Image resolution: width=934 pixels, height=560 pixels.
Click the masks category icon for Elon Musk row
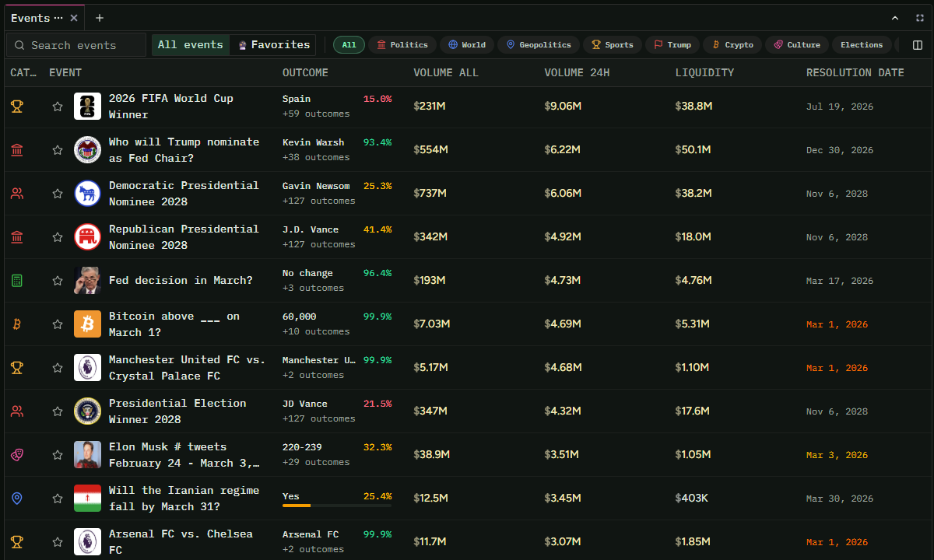(x=16, y=455)
